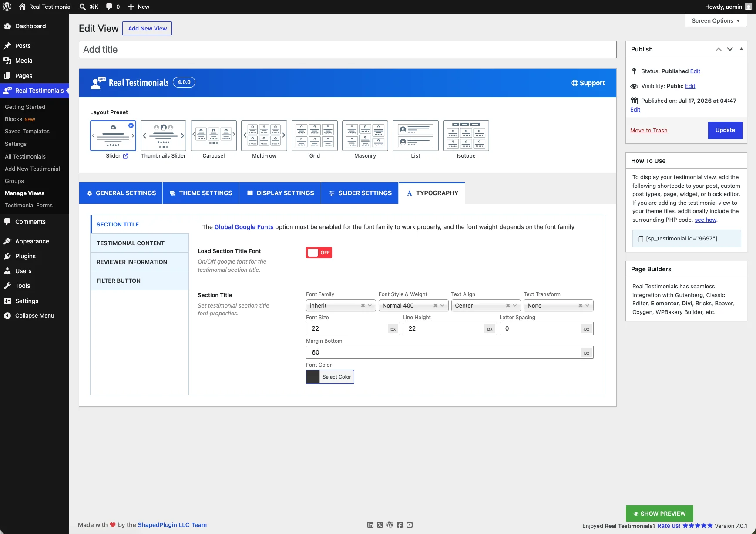Edit the Published status link
Viewport: 756px width, 534px height.
(695, 71)
